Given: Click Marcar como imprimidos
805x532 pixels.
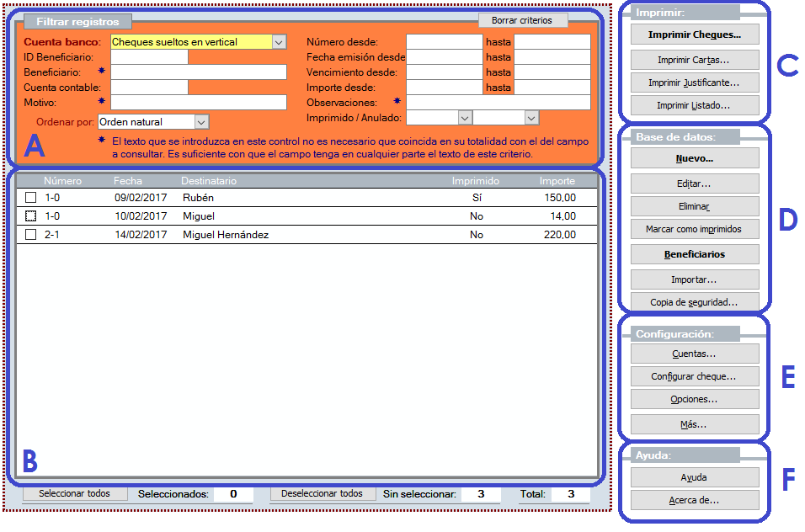Looking at the screenshot, I should [x=694, y=229].
